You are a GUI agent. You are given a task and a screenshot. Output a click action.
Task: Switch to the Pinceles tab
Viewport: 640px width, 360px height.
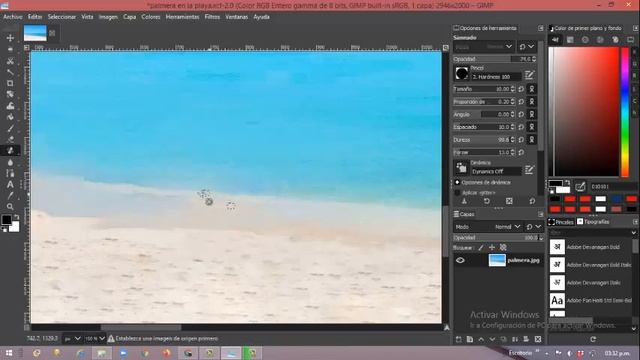click(x=561, y=222)
